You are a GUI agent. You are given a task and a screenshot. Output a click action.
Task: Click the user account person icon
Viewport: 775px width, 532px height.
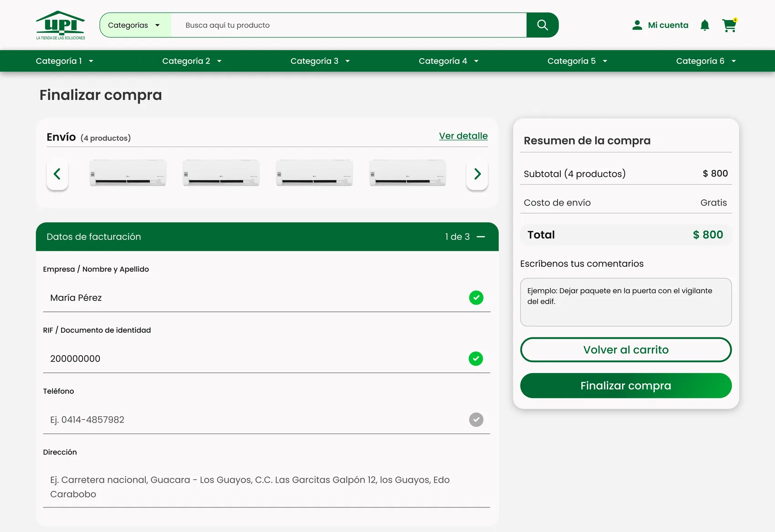tap(637, 25)
